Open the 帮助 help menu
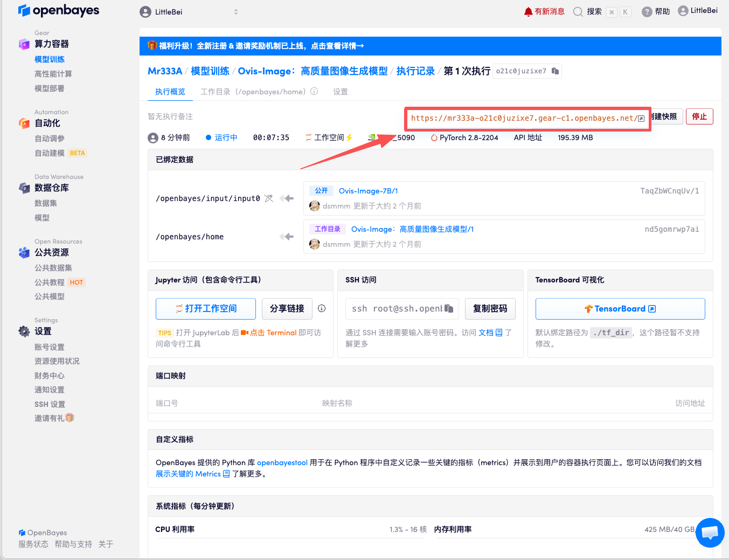This screenshot has width=729, height=560. pyautogui.click(x=656, y=11)
